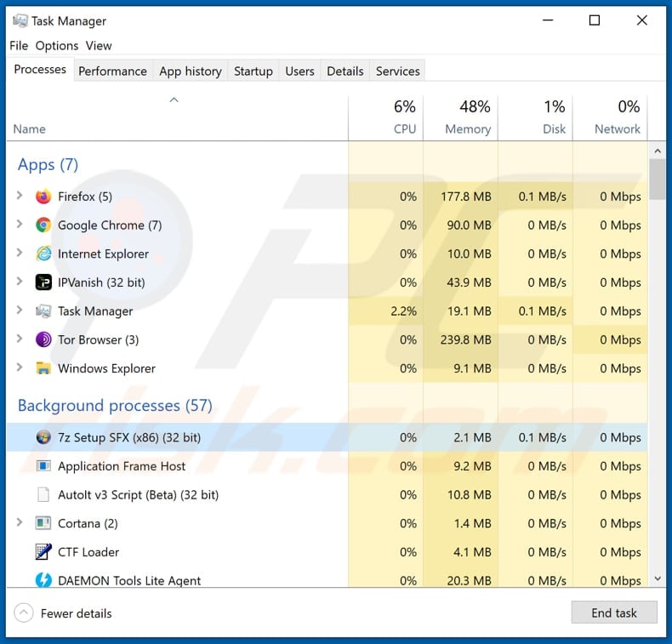Sort by the CPU column header
Image resolution: width=672 pixels, height=644 pixels.
pyautogui.click(x=385, y=117)
